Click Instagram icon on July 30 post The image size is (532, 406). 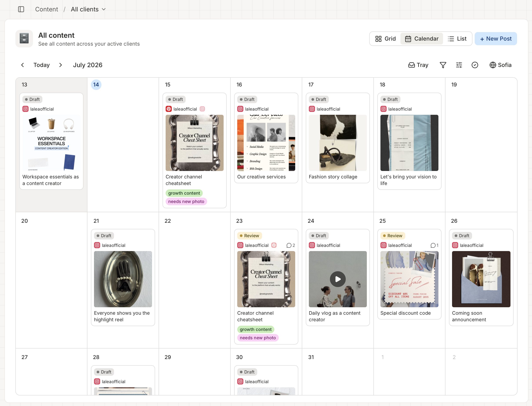(240, 382)
